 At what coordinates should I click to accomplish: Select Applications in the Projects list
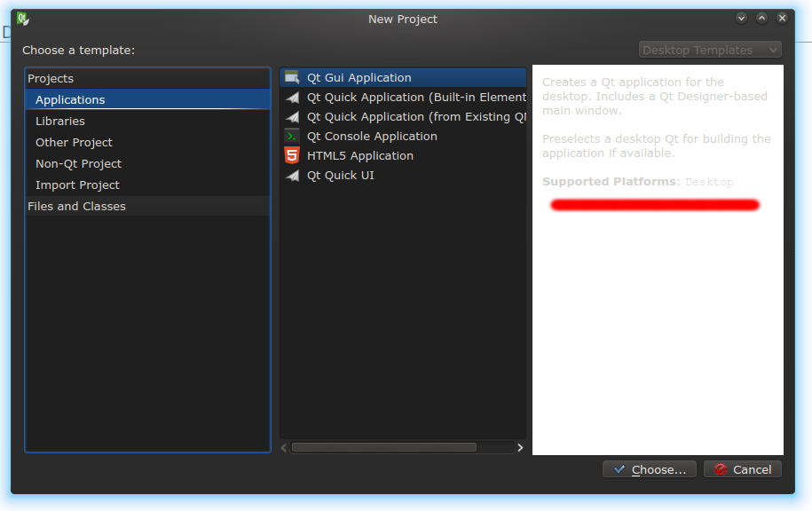click(70, 100)
